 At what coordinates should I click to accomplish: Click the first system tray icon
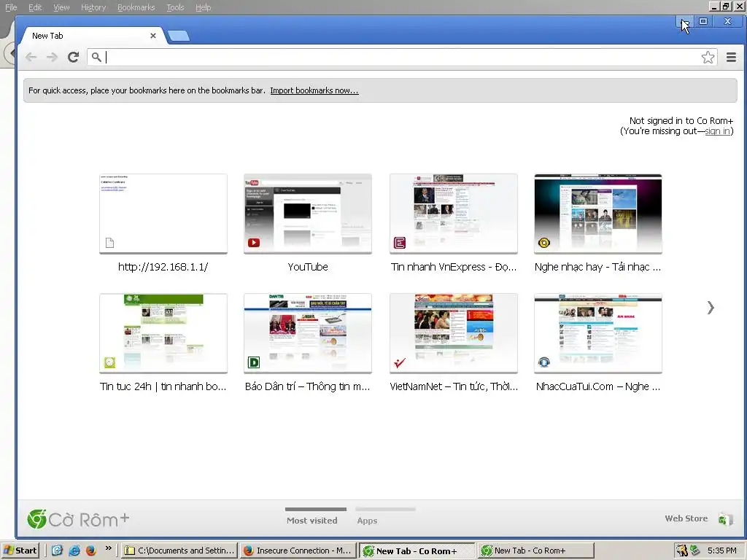(682, 551)
